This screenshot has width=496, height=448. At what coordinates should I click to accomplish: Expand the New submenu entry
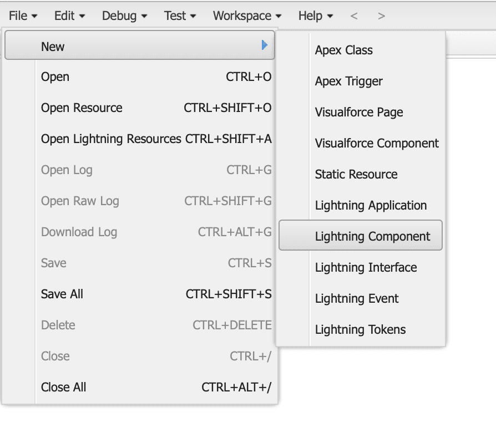(x=139, y=45)
